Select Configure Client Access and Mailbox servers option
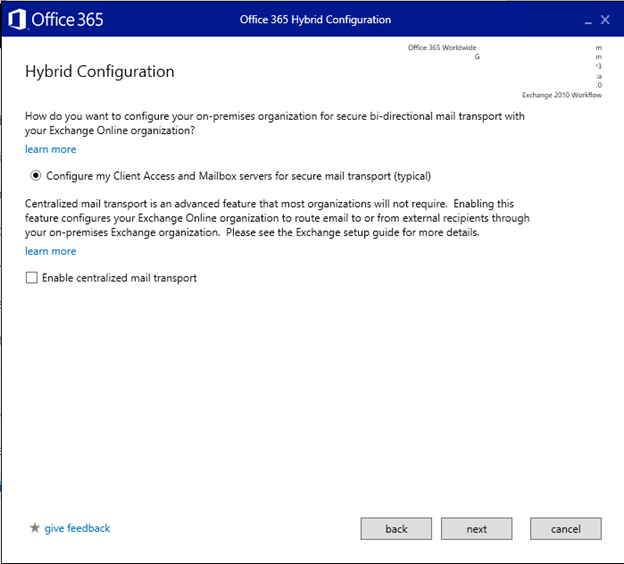Image resolution: width=624 pixels, height=564 pixels. click(35, 176)
